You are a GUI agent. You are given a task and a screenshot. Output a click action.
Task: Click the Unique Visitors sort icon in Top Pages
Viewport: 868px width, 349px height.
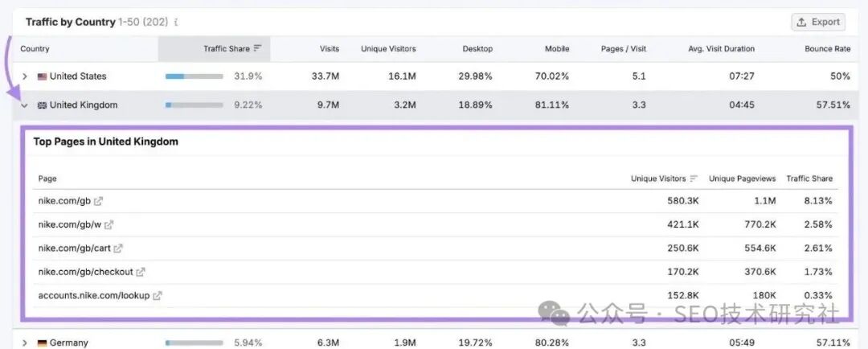tap(694, 179)
